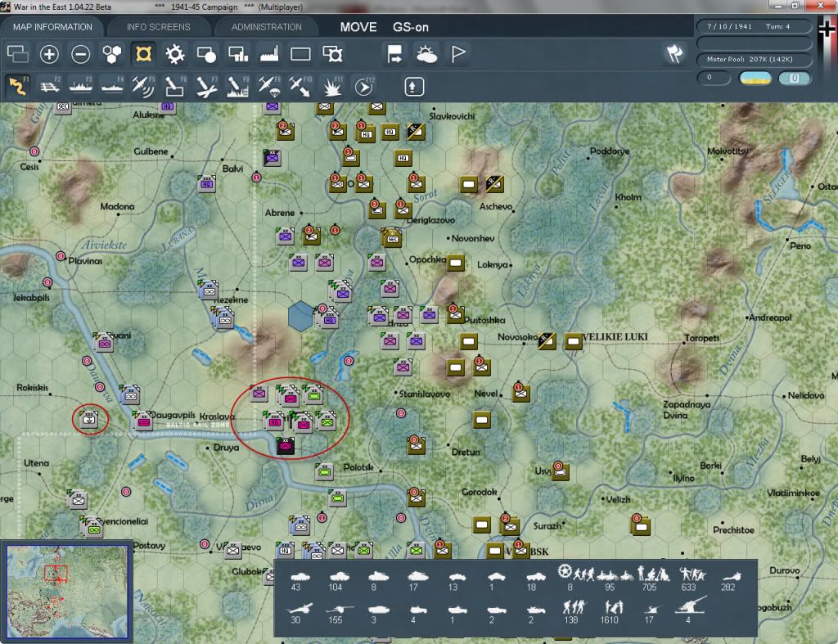Click the VELIKIE LUKI city label

615,336
